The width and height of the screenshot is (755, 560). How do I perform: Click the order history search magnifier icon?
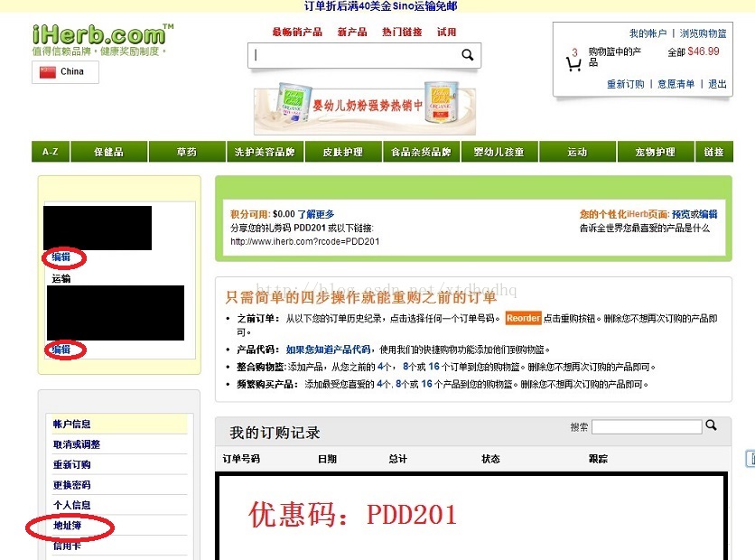click(711, 425)
